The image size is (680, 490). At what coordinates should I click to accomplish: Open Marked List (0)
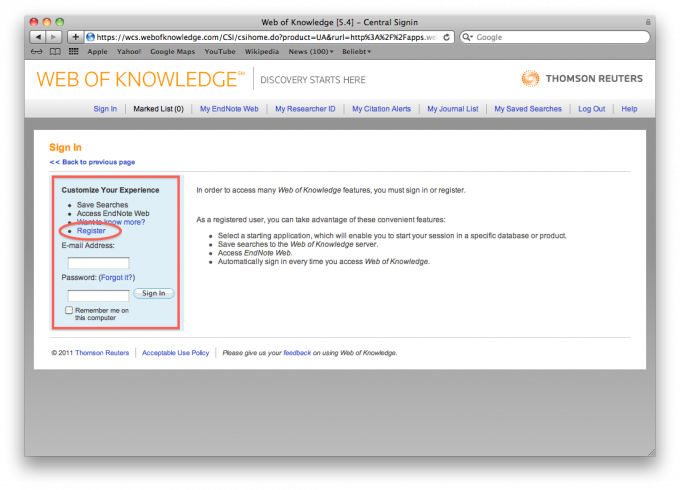[158, 109]
